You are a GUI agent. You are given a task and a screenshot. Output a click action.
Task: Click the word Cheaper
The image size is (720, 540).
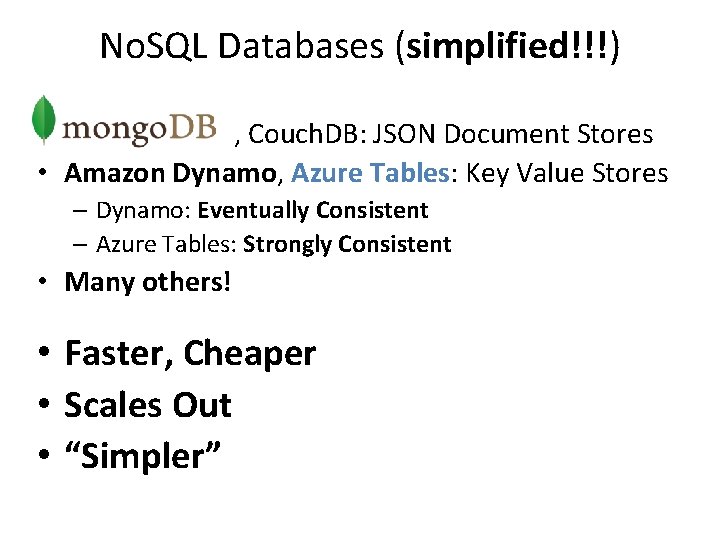250,354
